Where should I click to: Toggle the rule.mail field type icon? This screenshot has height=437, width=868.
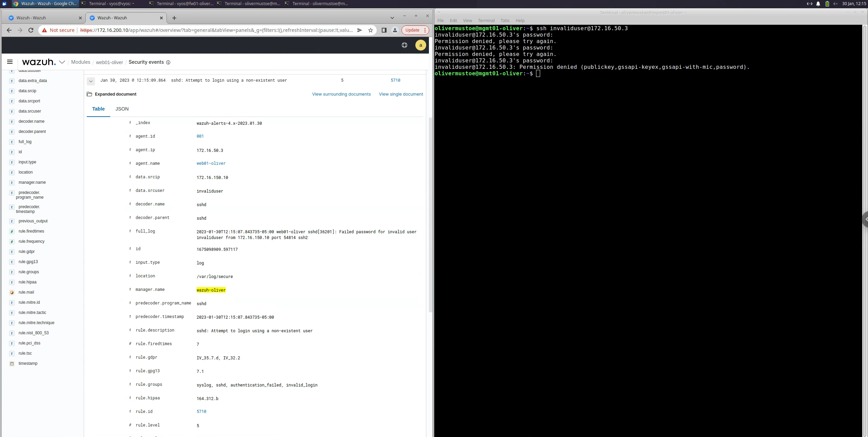tap(12, 292)
